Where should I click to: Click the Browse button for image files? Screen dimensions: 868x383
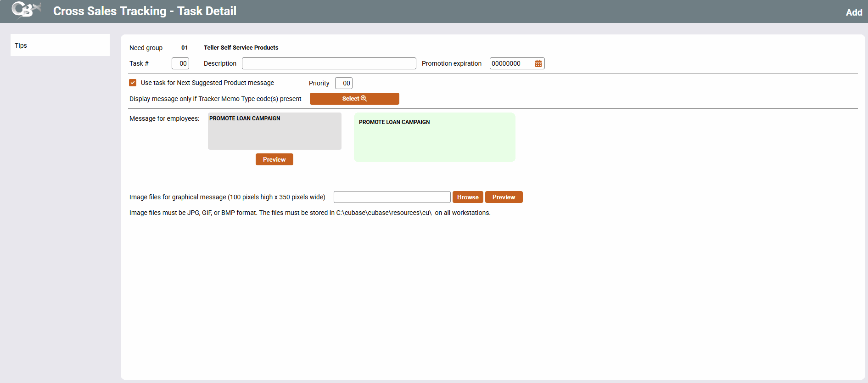click(467, 197)
